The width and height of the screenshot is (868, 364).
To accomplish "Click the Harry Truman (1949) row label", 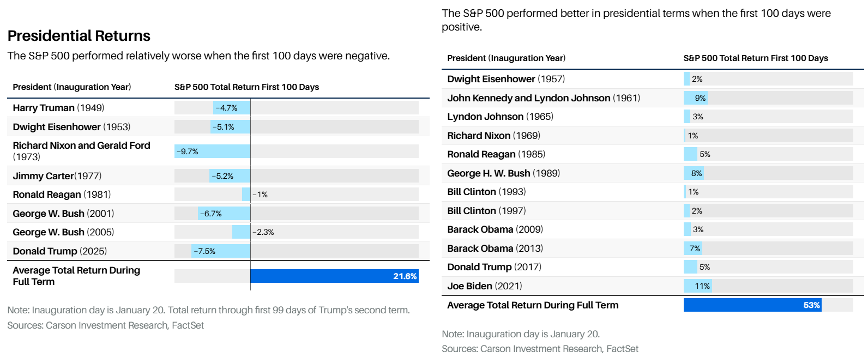I will (x=58, y=108).
